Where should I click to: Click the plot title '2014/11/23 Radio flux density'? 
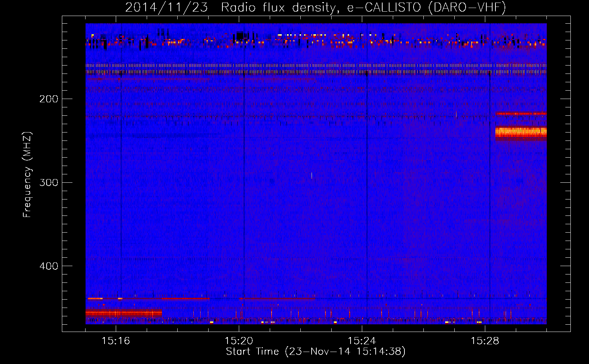click(316, 7)
